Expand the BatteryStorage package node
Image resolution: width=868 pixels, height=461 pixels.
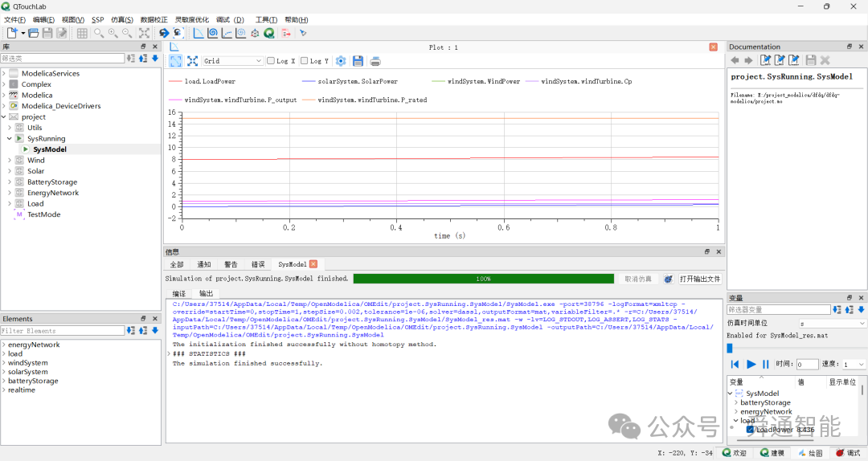click(10, 182)
